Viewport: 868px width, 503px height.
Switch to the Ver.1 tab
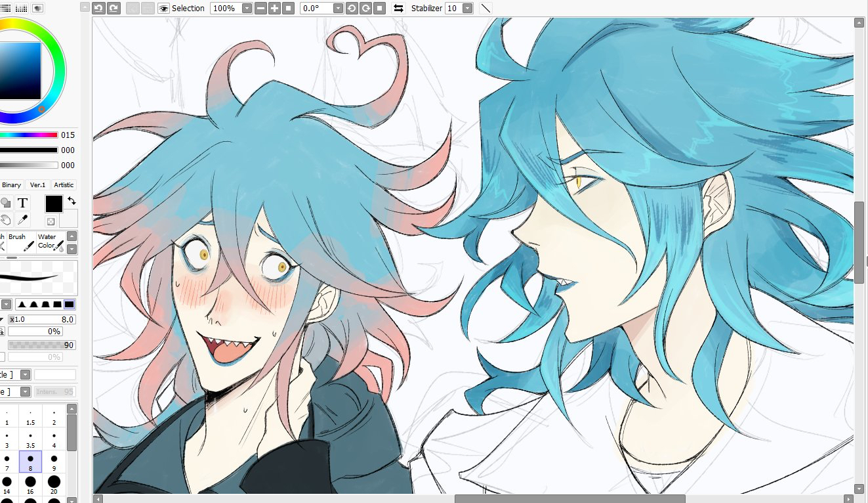click(37, 185)
